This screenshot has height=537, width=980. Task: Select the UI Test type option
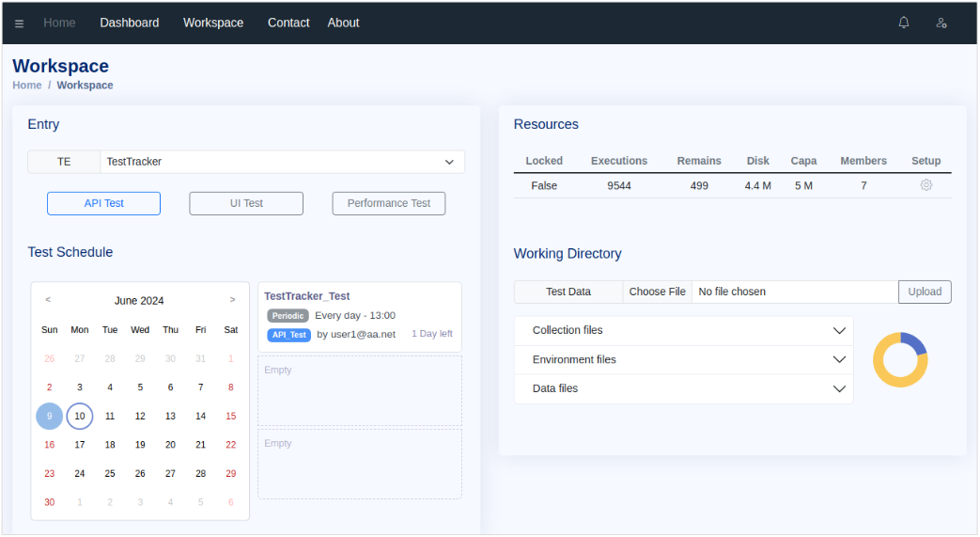click(246, 203)
